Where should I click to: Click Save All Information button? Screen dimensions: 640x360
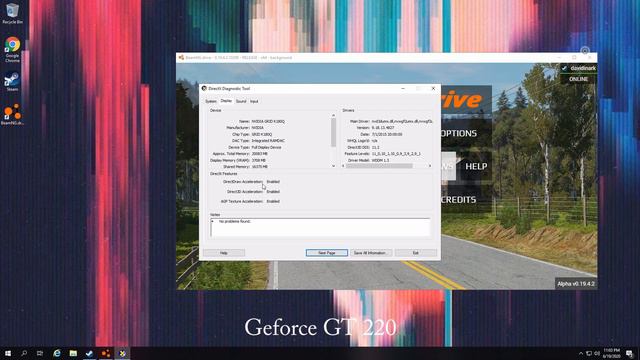pyautogui.click(x=370, y=253)
